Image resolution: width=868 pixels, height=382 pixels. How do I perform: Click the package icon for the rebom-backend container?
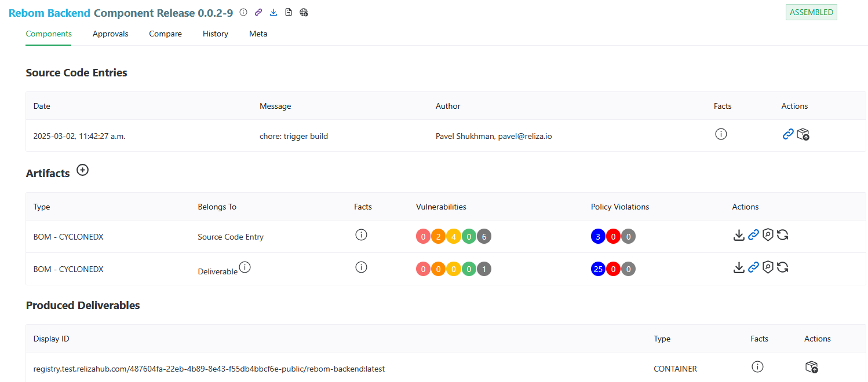[812, 367]
